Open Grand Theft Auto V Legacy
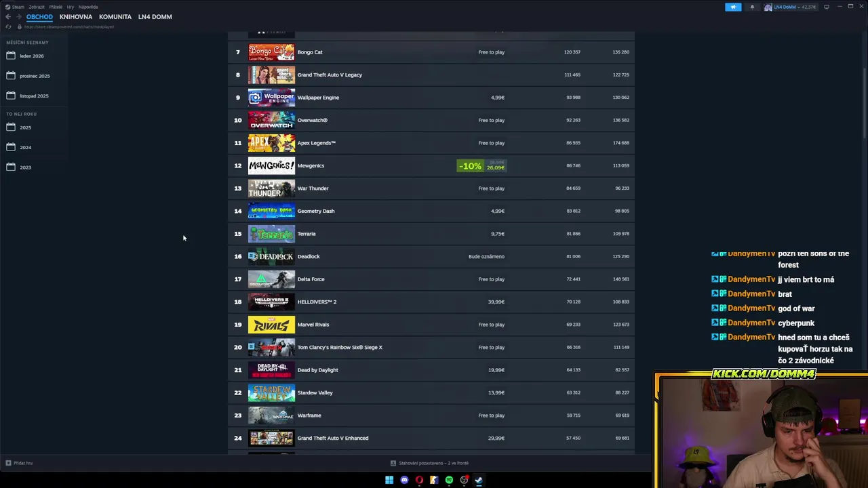The width and height of the screenshot is (868, 488). [330, 75]
